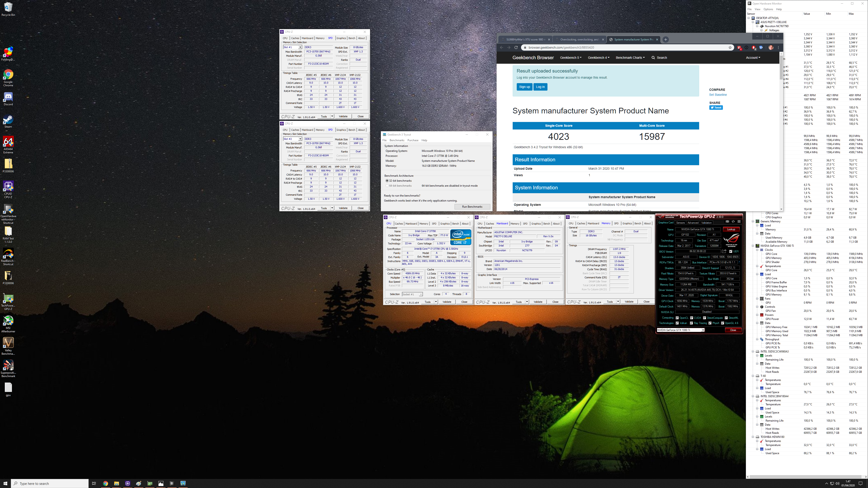Click the GPU-Z refresh icon
The width and height of the screenshot is (868, 488).
[733, 222]
